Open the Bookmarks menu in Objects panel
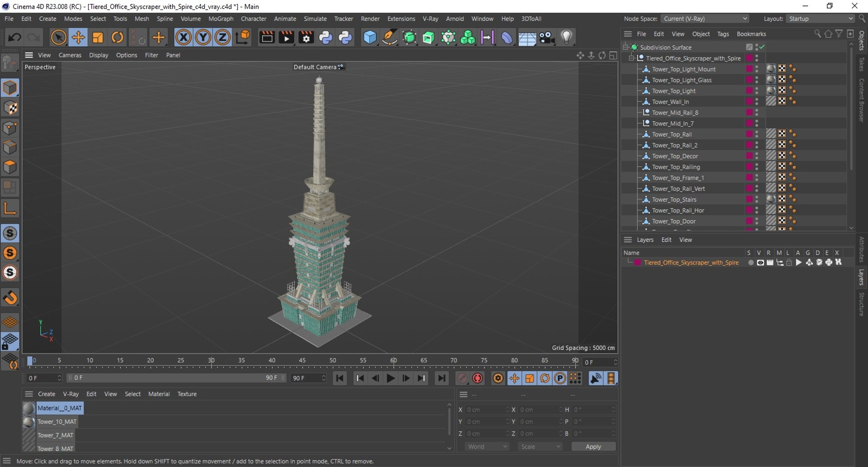Screen dimensions: 868x467 (751, 34)
